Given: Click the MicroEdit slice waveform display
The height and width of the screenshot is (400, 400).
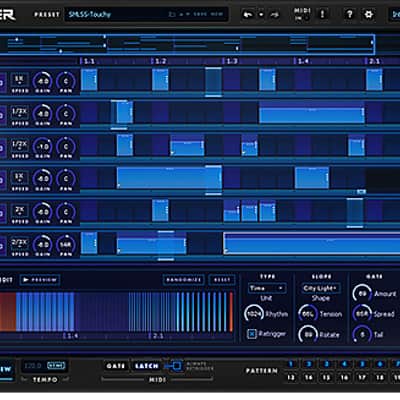Looking at the screenshot, I should [117, 312].
